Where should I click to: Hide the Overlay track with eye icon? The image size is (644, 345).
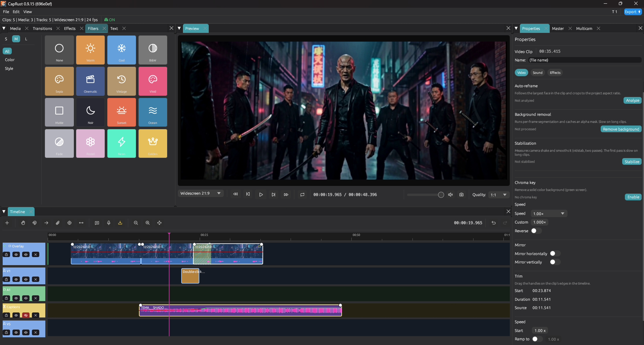click(x=16, y=255)
